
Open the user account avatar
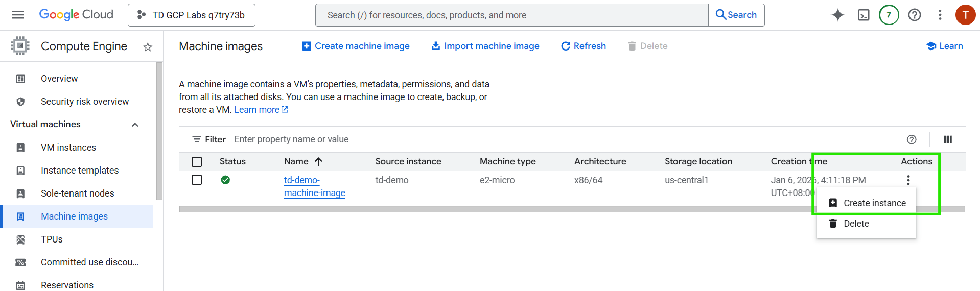pyautogui.click(x=965, y=15)
